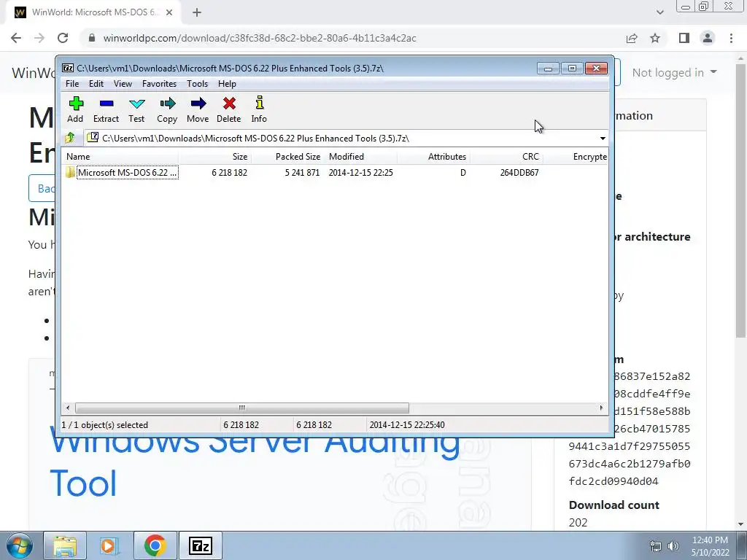Screen dimensions: 747x560
Task: Open the Tools menu in 7-Zip
Action: (x=197, y=84)
